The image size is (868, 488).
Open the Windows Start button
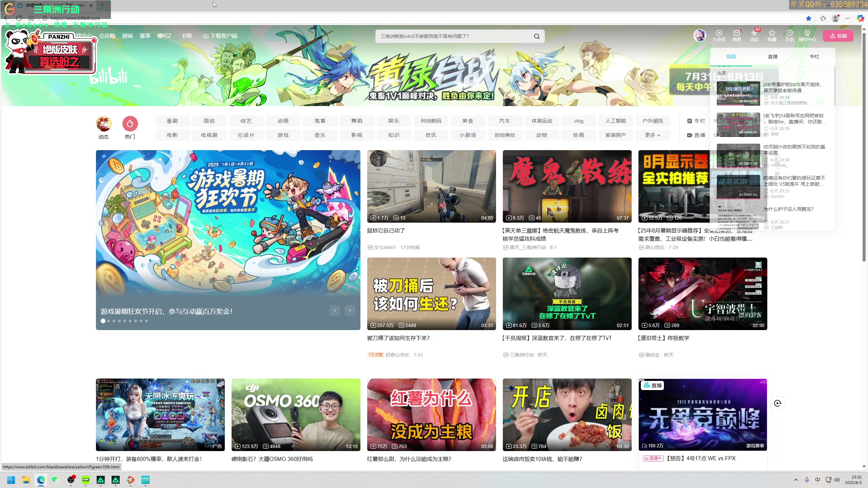click(x=11, y=480)
